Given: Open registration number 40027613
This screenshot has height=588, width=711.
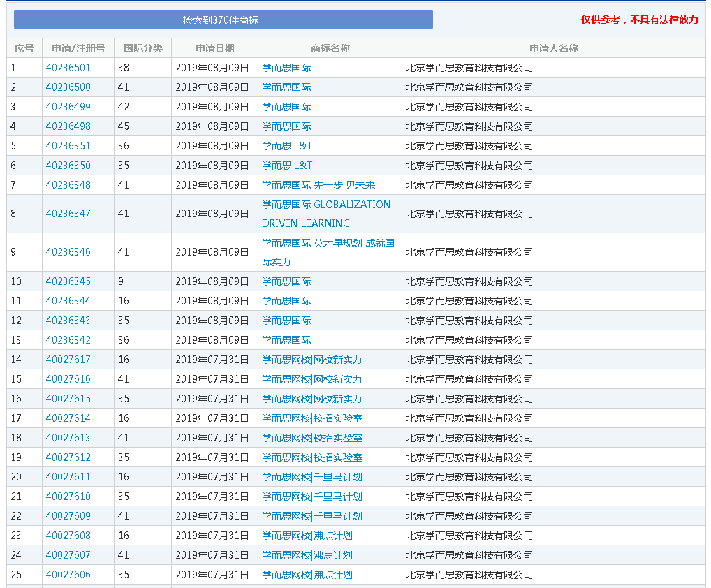Looking at the screenshot, I should (x=68, y=437).
